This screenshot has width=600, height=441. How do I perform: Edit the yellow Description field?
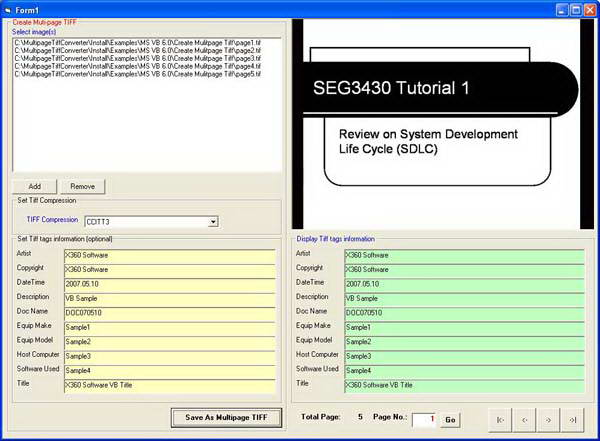click(x=170, y=299)
